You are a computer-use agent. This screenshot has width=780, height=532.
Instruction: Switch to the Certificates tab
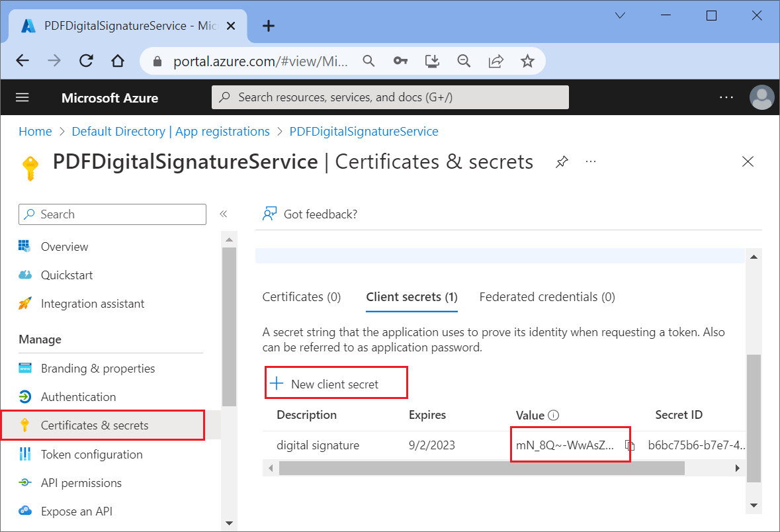point(301,296)
